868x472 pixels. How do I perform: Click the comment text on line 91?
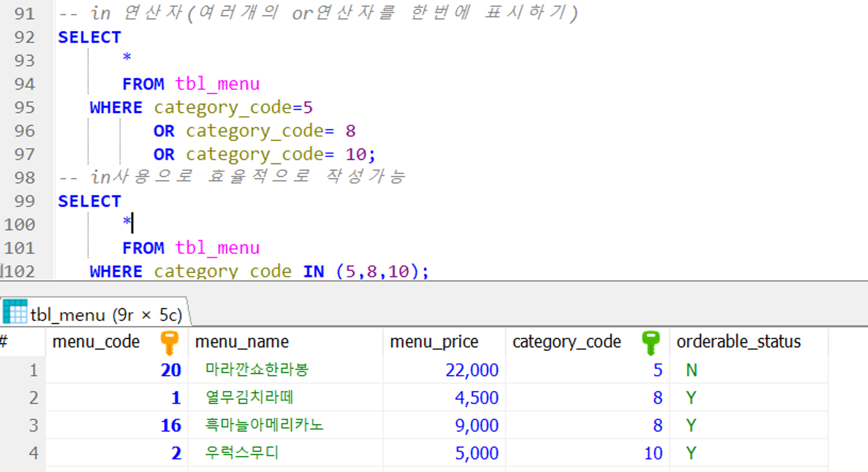click(318, 13)
